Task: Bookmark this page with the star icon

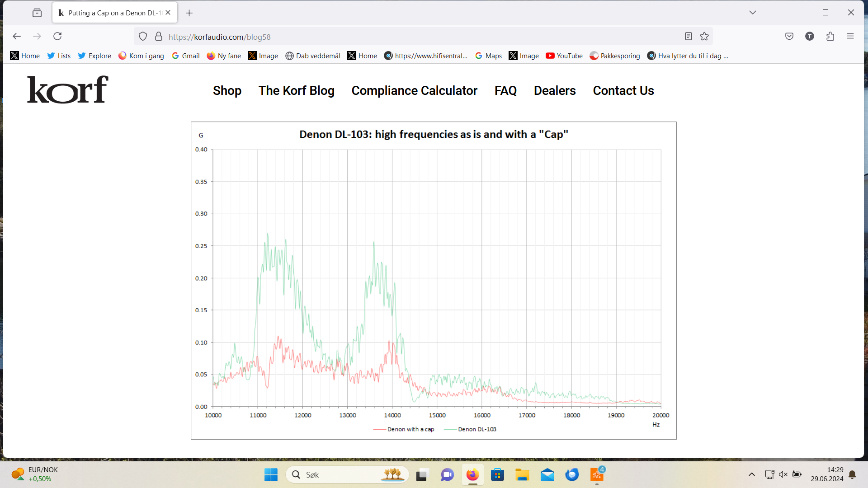Action: pos(704,37)
